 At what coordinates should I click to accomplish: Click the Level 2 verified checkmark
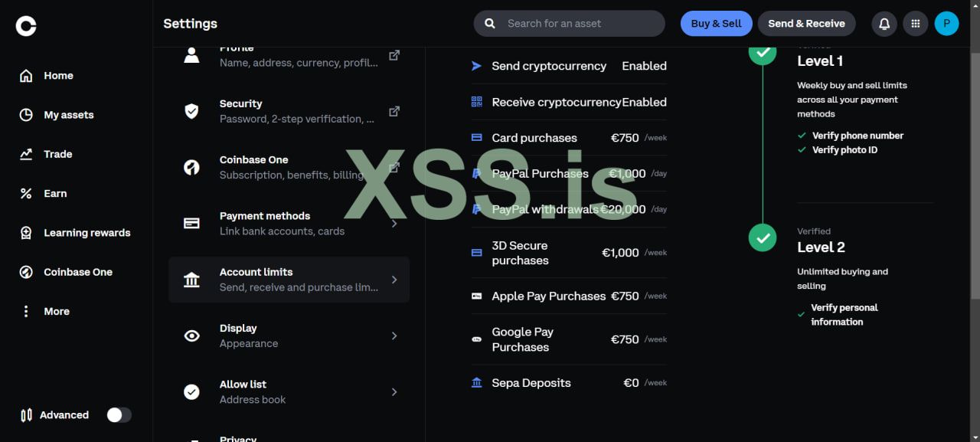(763, 237)
